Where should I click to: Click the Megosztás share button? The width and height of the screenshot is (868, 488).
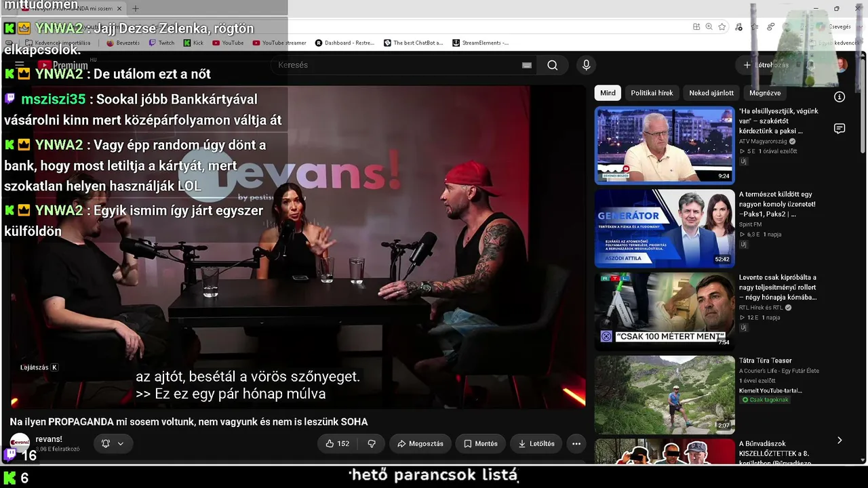420,444
